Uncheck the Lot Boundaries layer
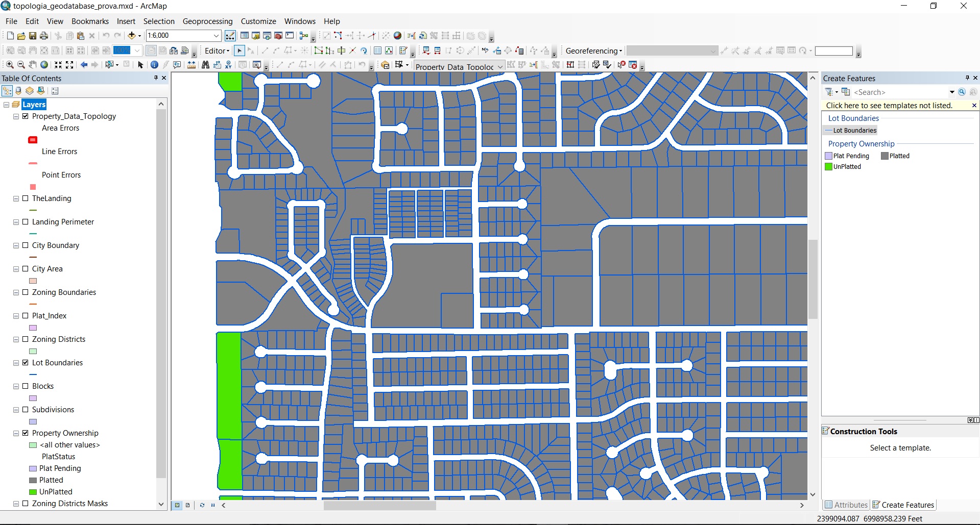 (x=25, y=363)
